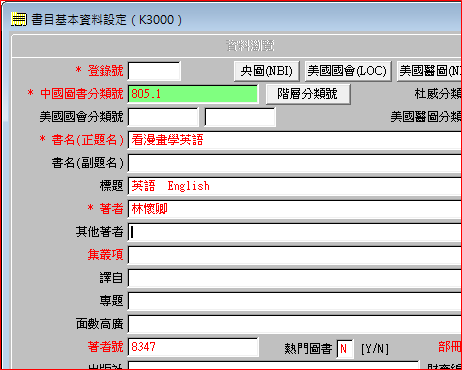Click the 登錄號 label text

click(x=105, y=71)
